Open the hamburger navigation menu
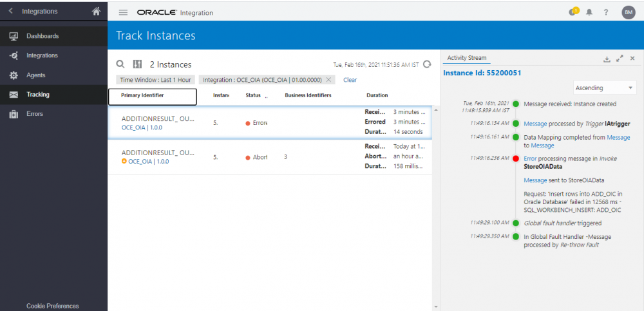 click(x=123, y=12)
